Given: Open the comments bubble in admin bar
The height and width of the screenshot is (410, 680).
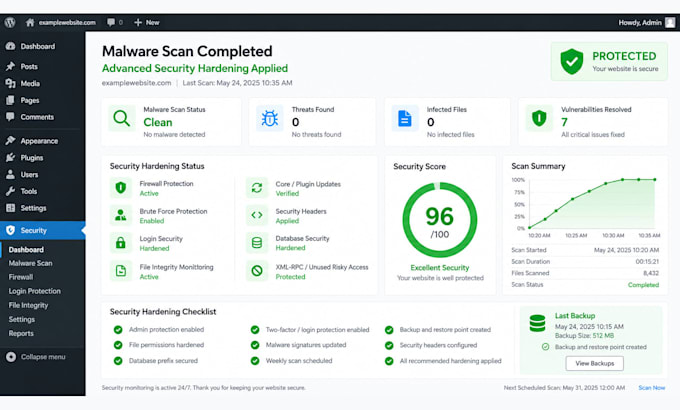Looking at the screenshot, I should (x=111, y=22).
